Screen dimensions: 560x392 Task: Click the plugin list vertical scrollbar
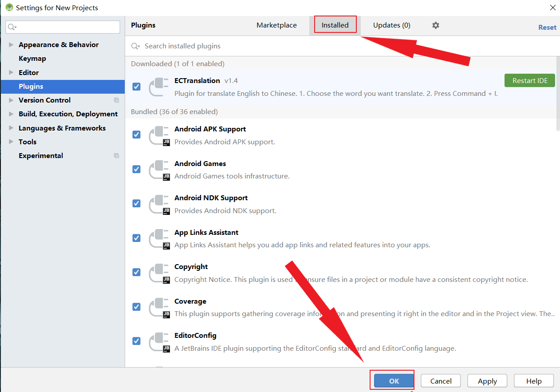click(x=558, y=93)
